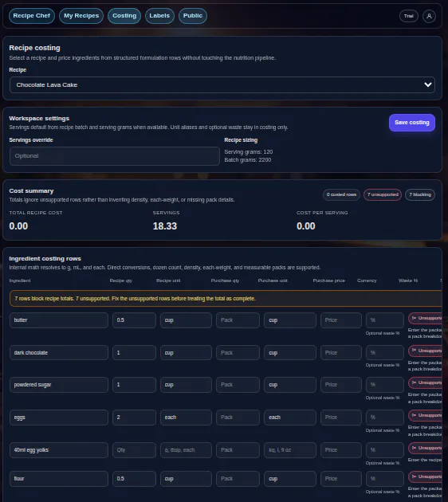Click the eggs purchase unit field
The image size is (448, 502).
tap(290, 418)
